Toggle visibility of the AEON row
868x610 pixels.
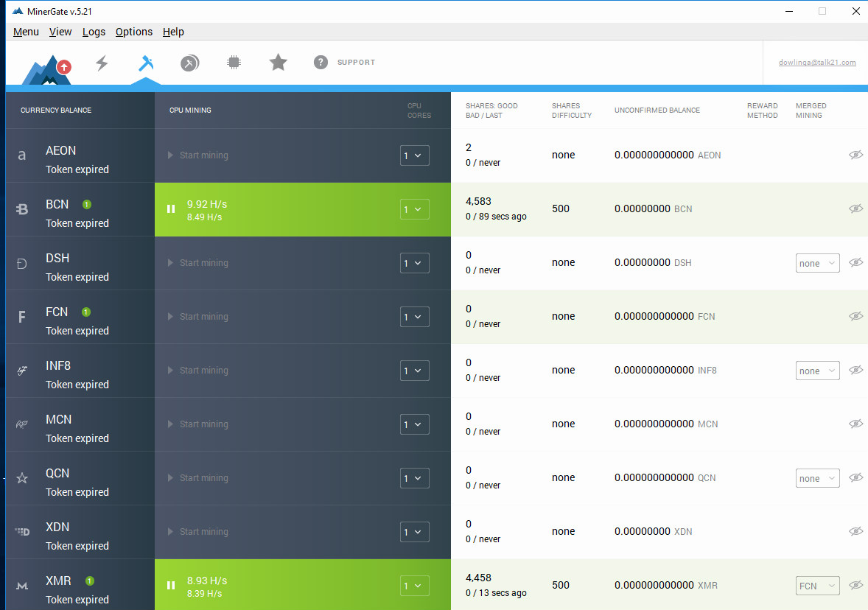click(855, 155)
